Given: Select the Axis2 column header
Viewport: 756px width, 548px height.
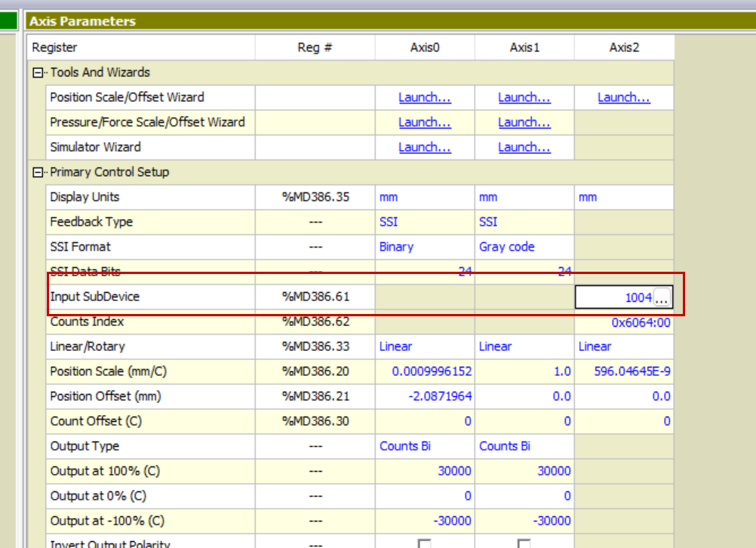Looking at the screenshot, I should 624,48.
